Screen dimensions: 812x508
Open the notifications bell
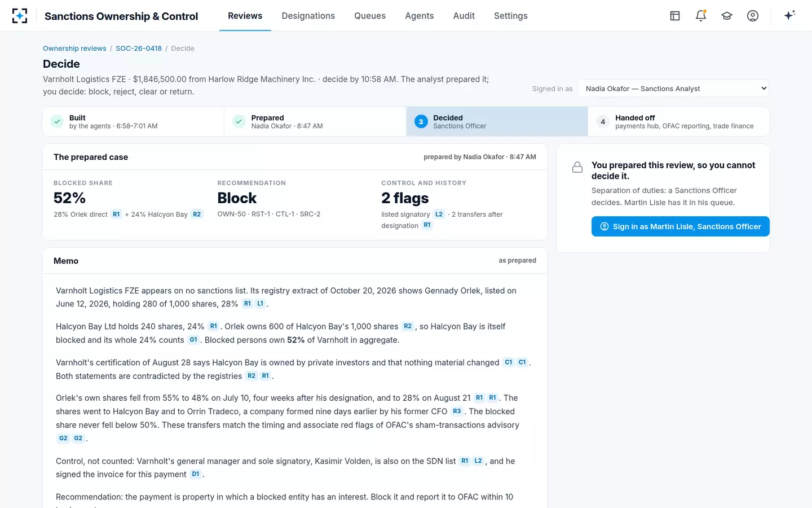pos(701,16)
